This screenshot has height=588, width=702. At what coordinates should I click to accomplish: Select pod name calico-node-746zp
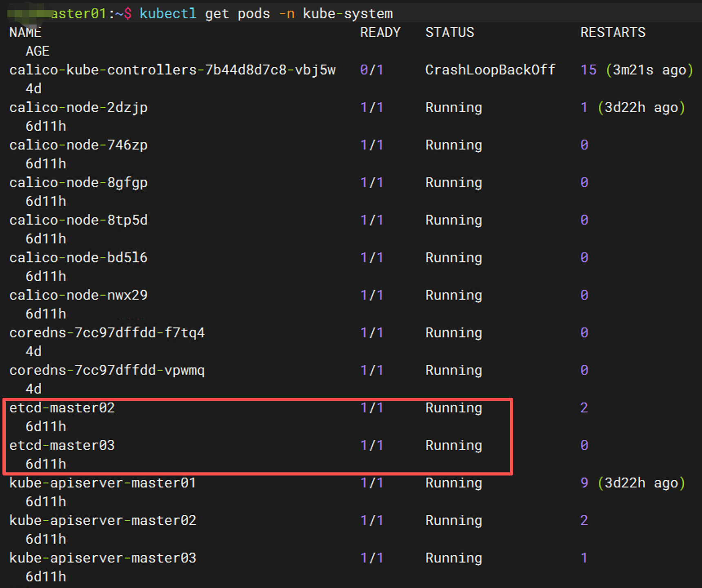click(x=78, y=145)
